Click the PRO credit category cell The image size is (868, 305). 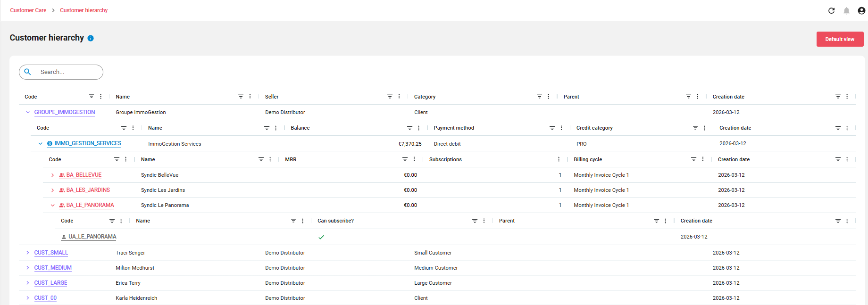582,144
